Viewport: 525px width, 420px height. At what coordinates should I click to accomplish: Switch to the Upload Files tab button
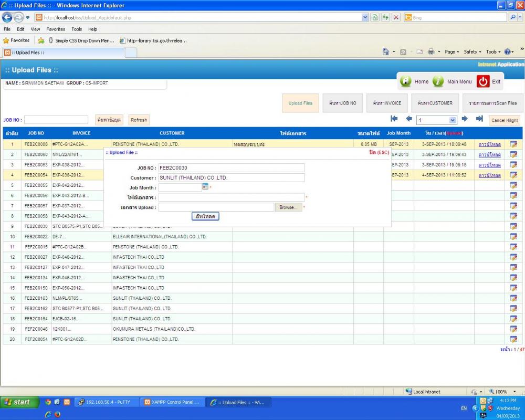pyautogui.click(x=300, y=103)
